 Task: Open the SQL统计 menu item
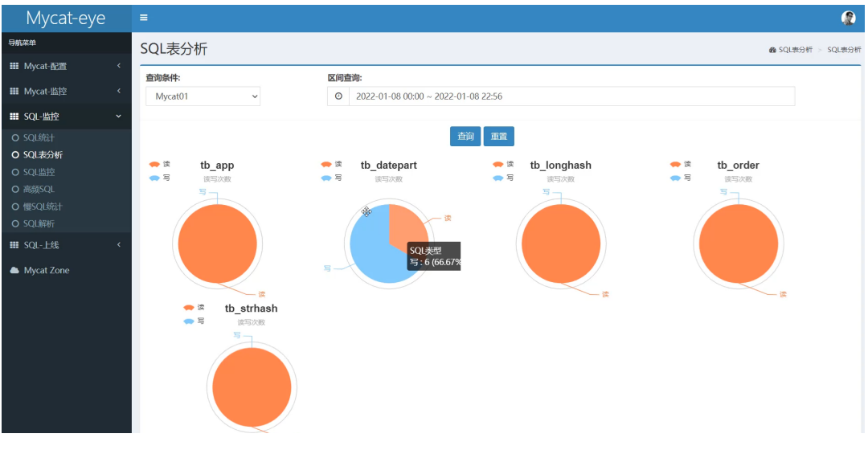point(39,137)
